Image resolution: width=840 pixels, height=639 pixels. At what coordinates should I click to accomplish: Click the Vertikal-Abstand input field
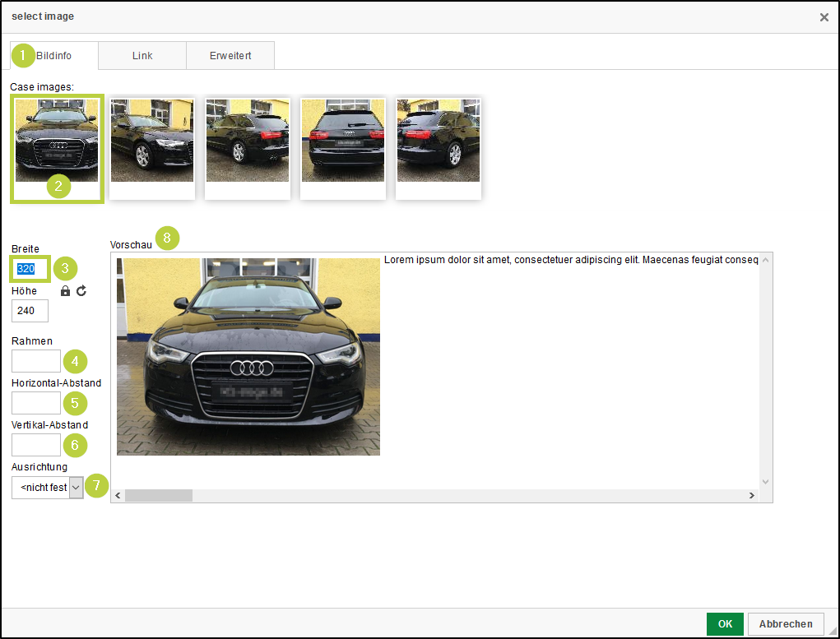(x=36, y=445)
